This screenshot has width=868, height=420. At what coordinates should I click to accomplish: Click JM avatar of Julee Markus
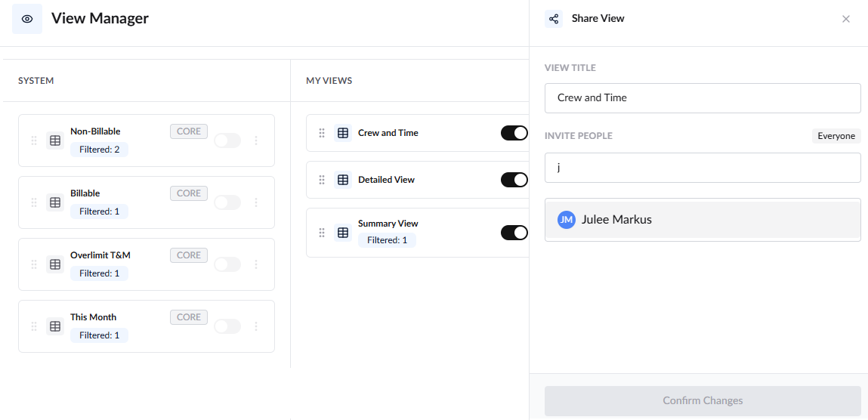click(x=567, y=220)
